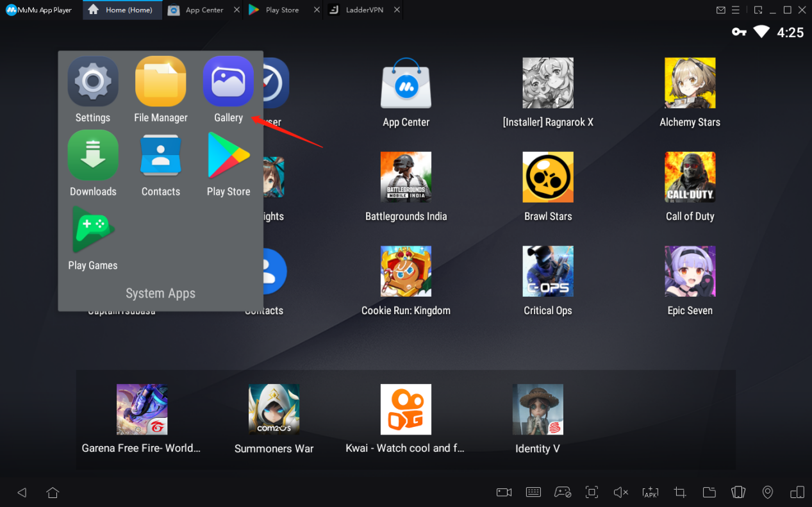The width and height of the screenshot is (812, 507).
Task: Go to the Android home screen button
Action: [x=53, y=492]
